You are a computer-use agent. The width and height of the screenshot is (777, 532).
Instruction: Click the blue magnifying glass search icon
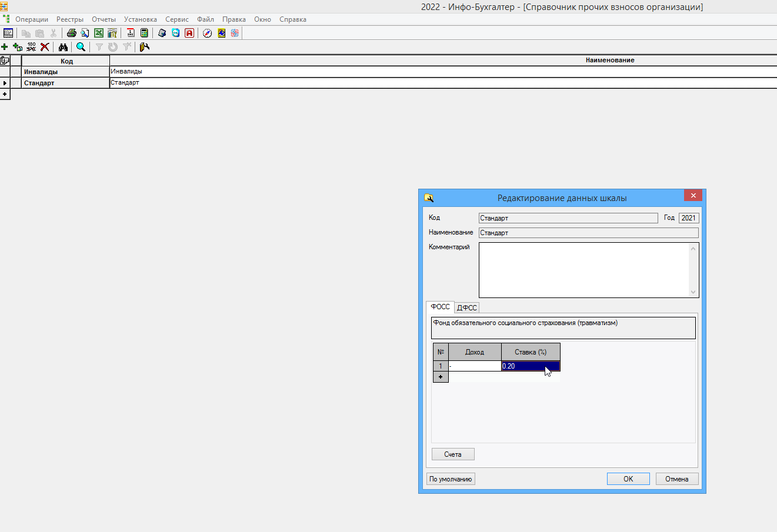(81, 47)
